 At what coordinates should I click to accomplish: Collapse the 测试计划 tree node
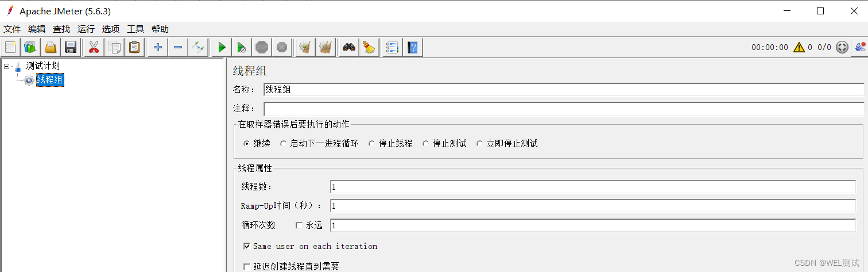coord(7,66)
